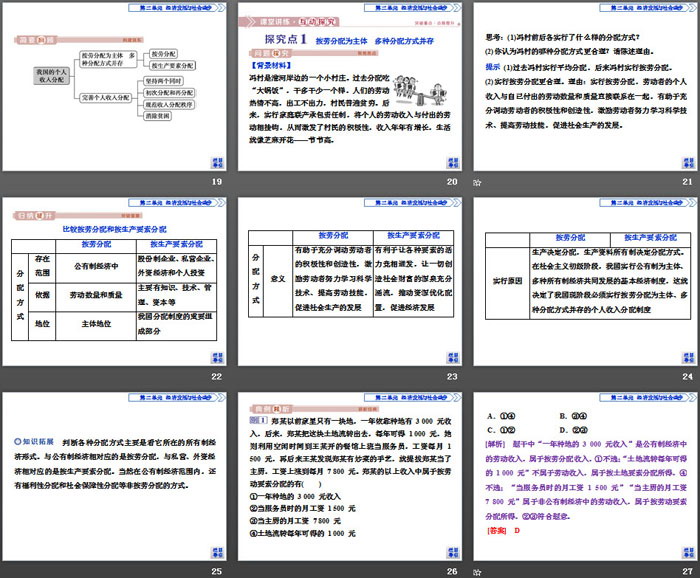Click the 主体地位 table cell on slide 22
Screen dimensions: 700x578
tap(96, 324)
